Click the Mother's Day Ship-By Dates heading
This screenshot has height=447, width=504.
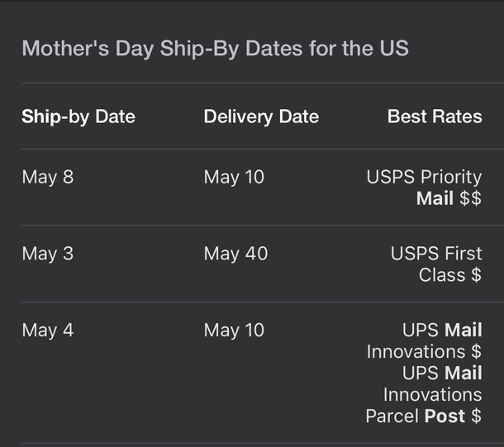pos(215,48)
